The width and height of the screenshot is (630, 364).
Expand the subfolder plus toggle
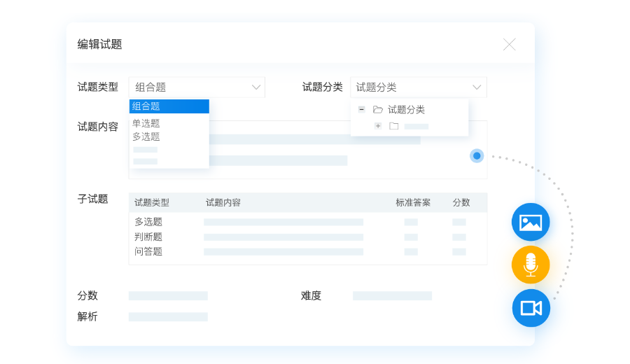(378, 126)
